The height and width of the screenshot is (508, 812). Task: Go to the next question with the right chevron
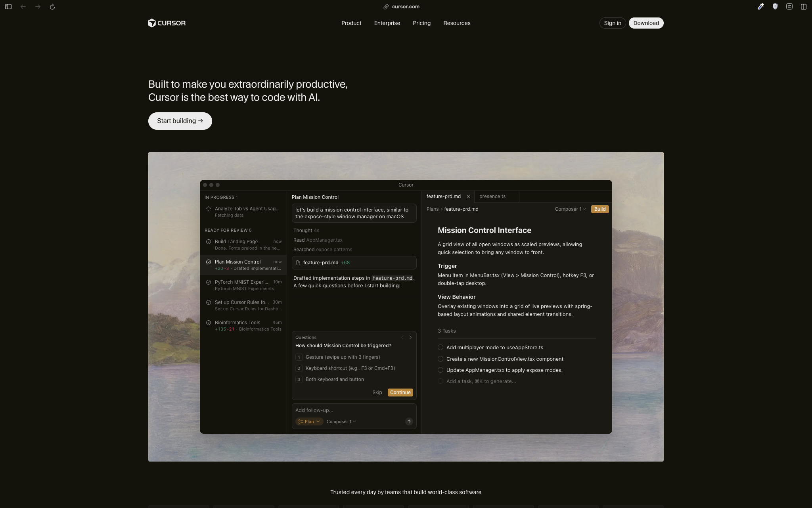(x=410, y=337)
